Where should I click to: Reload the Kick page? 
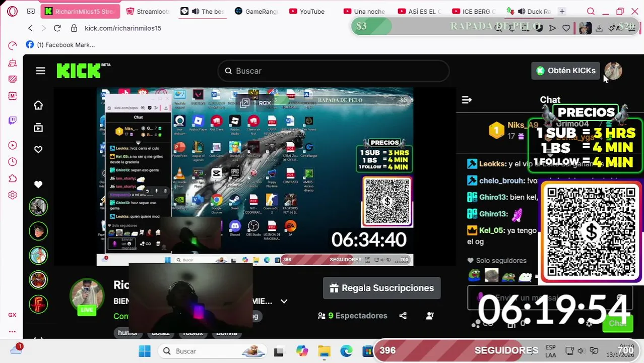coord(57,28)
